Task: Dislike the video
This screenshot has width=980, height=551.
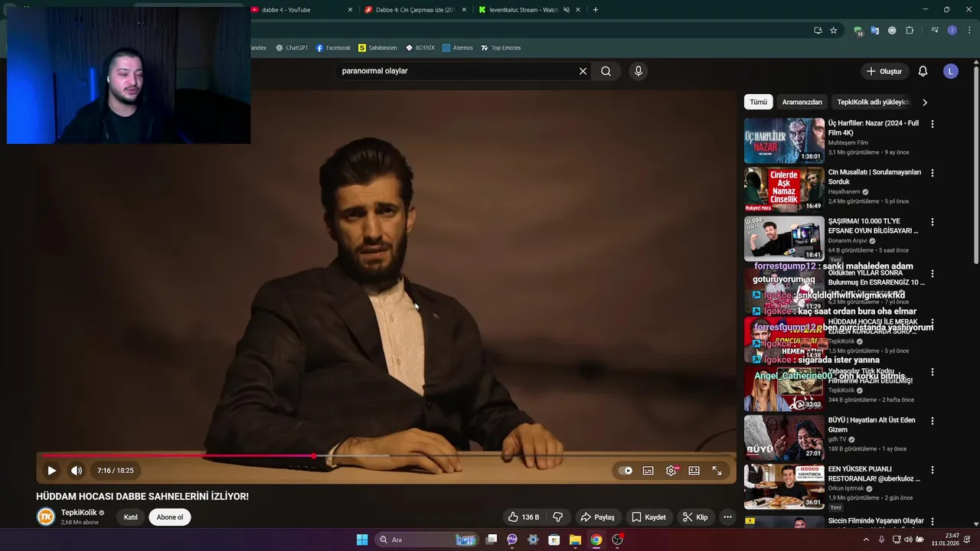Action: pos(558,517)
